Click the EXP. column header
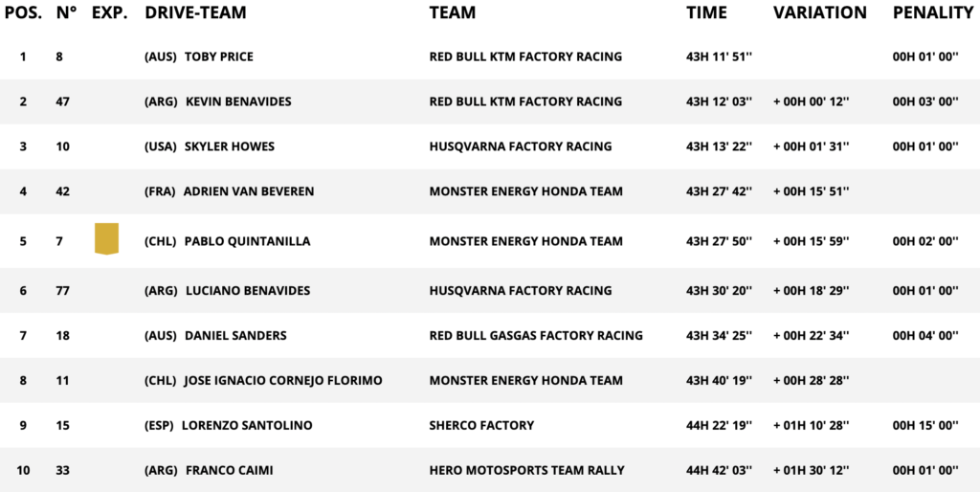 (x=109, y=13)
